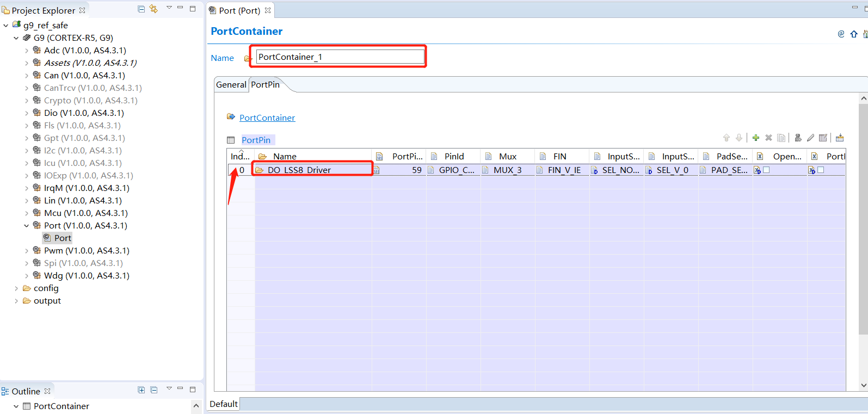Screen dimensions: 868x414
Task: Click the up-arrow navigate parent icon top right
Action: pyautogui.click(x=854, y=34)
